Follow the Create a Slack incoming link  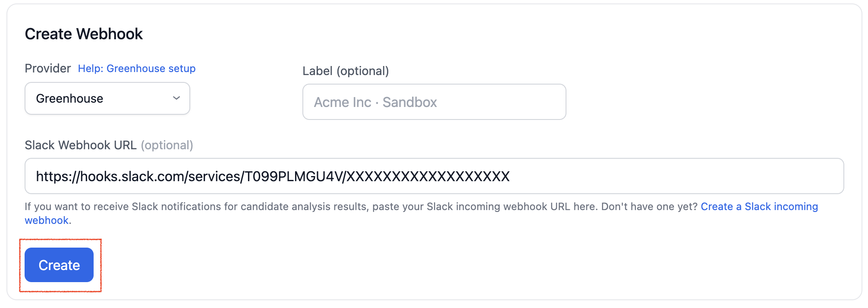pos(759,207)
